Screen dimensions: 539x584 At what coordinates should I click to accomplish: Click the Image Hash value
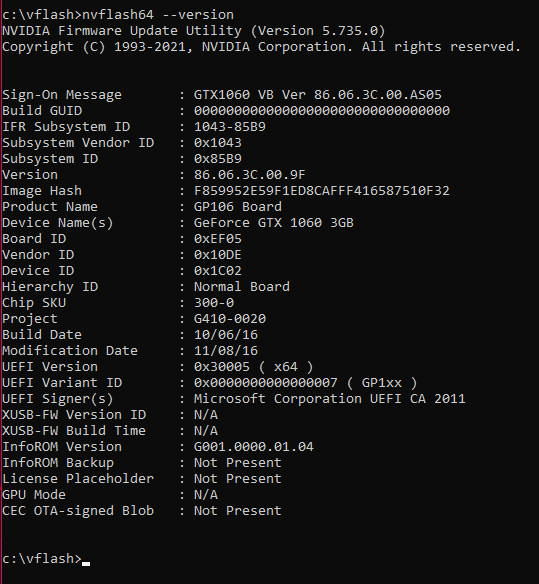point(322,191)
